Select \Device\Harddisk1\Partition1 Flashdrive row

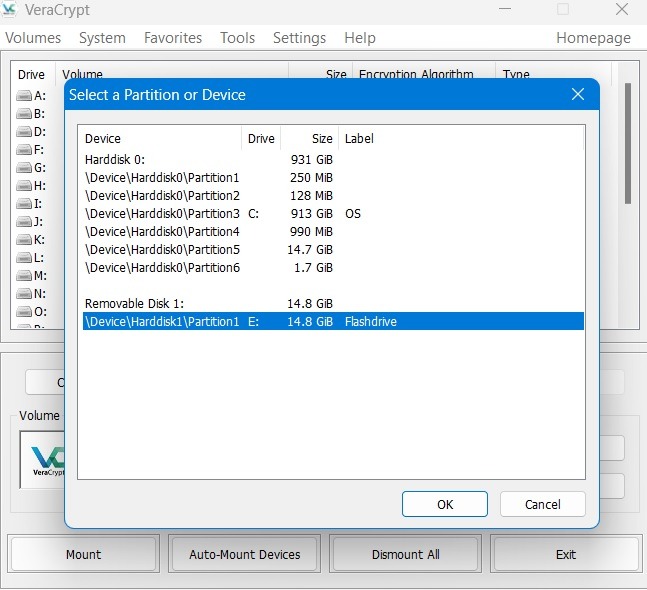tap(333, 321)
